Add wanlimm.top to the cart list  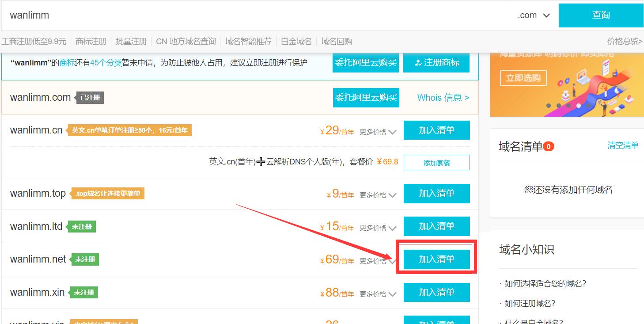(x=436, y=193)
